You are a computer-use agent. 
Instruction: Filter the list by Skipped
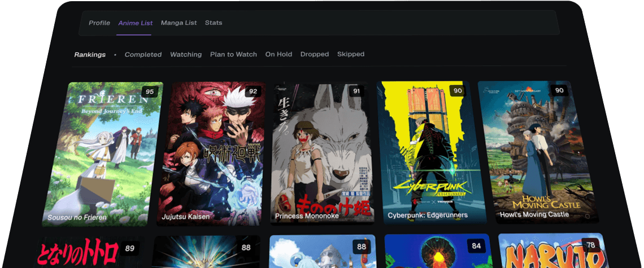pyautogui.click(x=351, y=55)
